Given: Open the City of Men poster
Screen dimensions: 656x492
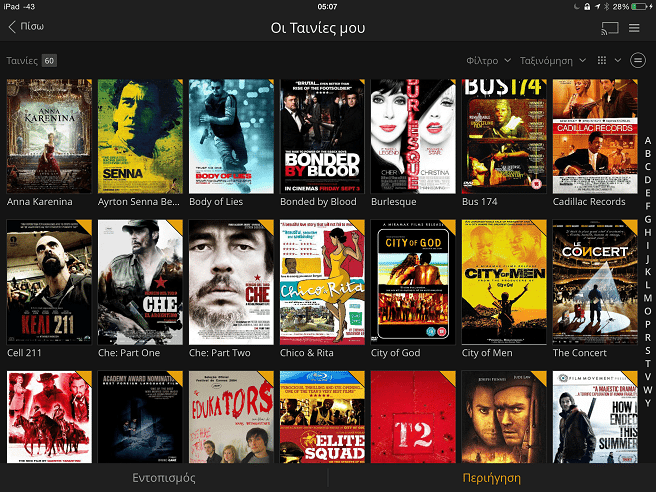Looking at the screenshot, I should (504, 282).
